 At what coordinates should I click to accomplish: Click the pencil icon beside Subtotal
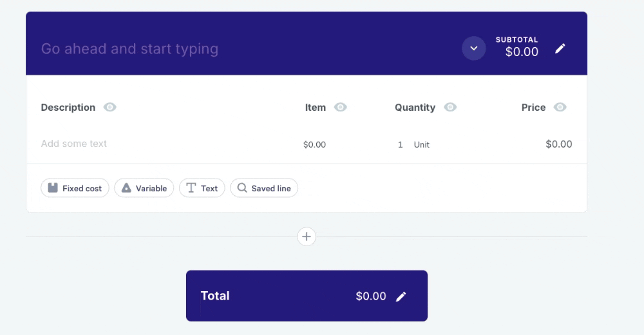coord(560,49)
